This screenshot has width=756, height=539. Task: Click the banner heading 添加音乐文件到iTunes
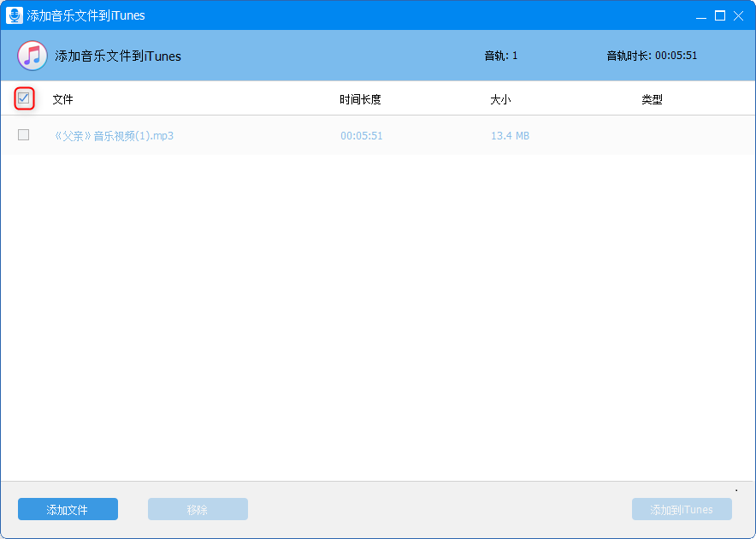coord(118,56)
